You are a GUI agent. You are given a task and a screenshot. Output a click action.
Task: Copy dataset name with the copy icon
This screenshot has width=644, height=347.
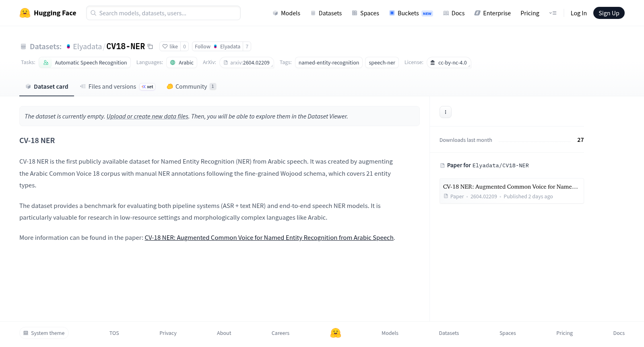(x=150, y=46)
